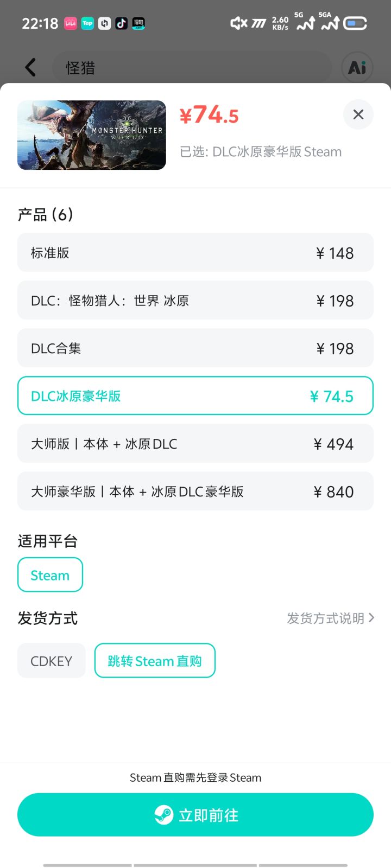Choose the 大师豪华版 ¥840 option

(x=195, y=492)
